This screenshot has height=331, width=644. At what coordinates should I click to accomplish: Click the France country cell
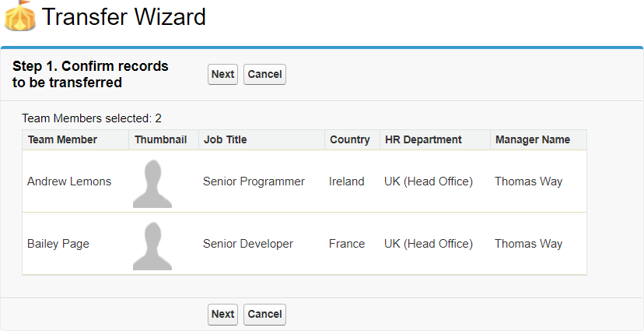[x=347, y=244]
